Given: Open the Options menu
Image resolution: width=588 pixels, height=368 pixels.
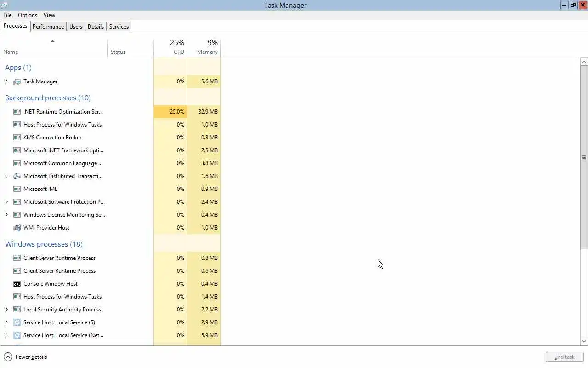Looking at the screenshot, I should tap(28, 15).
